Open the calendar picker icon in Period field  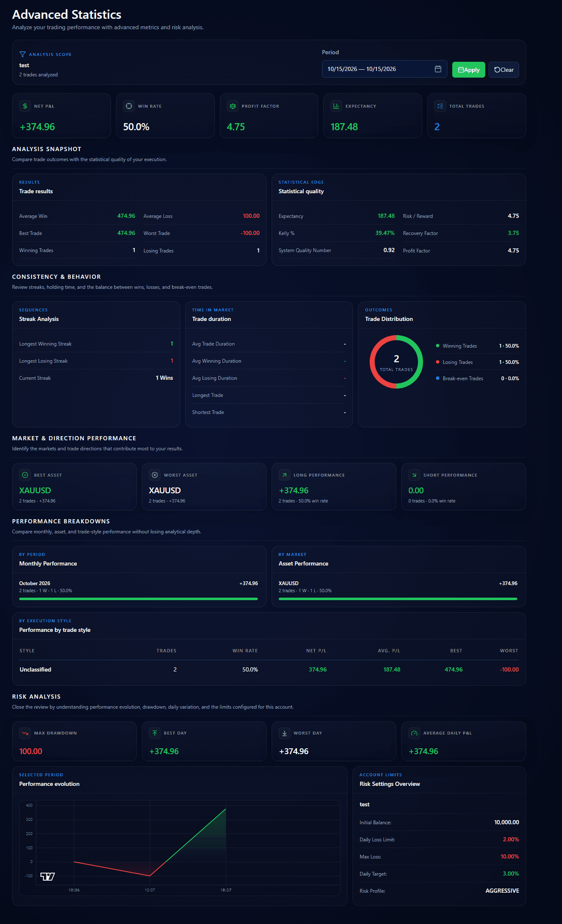click(438, 69)
